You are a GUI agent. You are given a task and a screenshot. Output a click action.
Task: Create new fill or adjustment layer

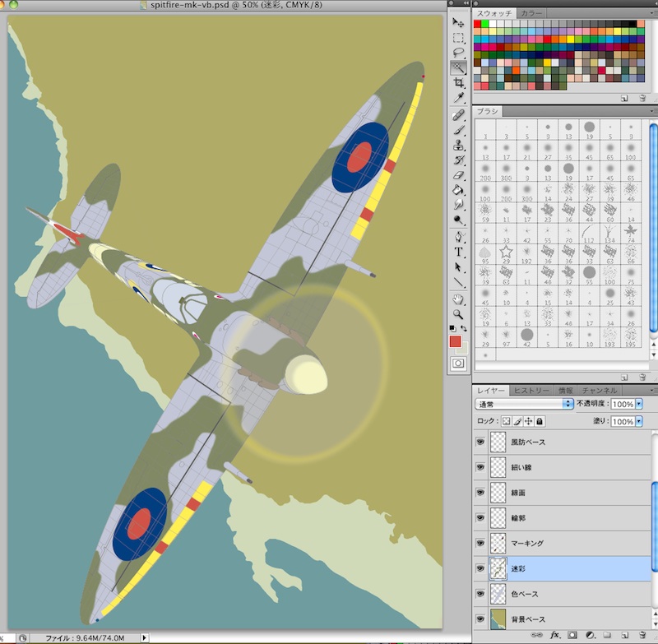coord(590,635)
